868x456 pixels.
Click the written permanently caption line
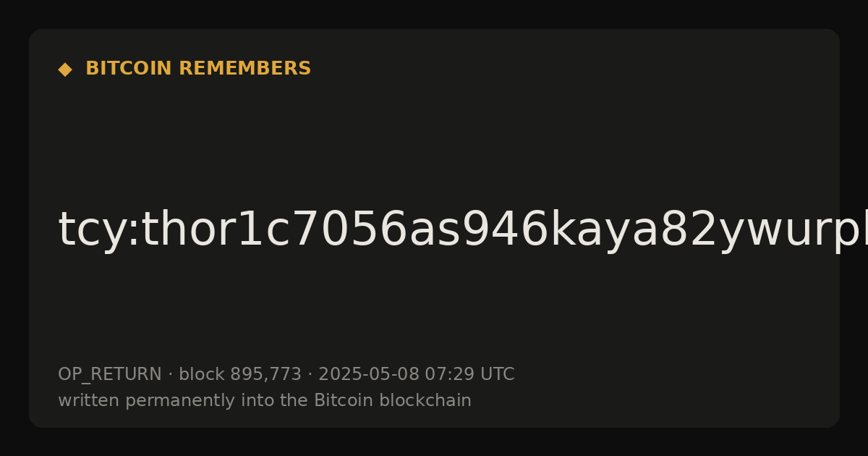pyautogui.click(x=265, y=401)
